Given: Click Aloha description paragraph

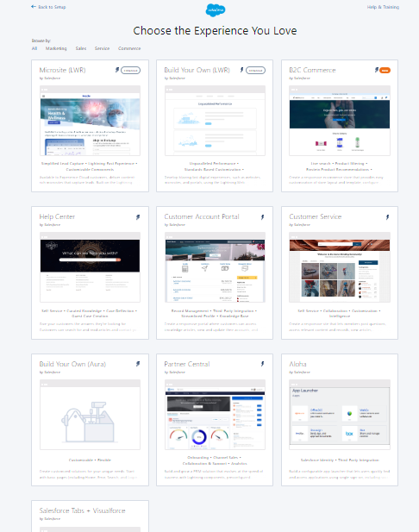Looking at the screenshot, I should point(340,474).
